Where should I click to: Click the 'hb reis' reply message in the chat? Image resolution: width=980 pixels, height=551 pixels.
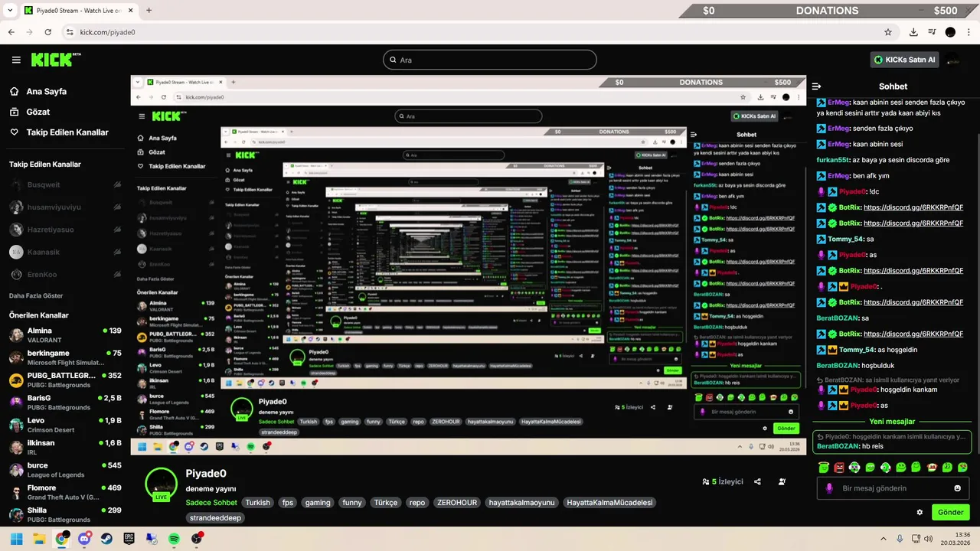(x=873, y=446)
